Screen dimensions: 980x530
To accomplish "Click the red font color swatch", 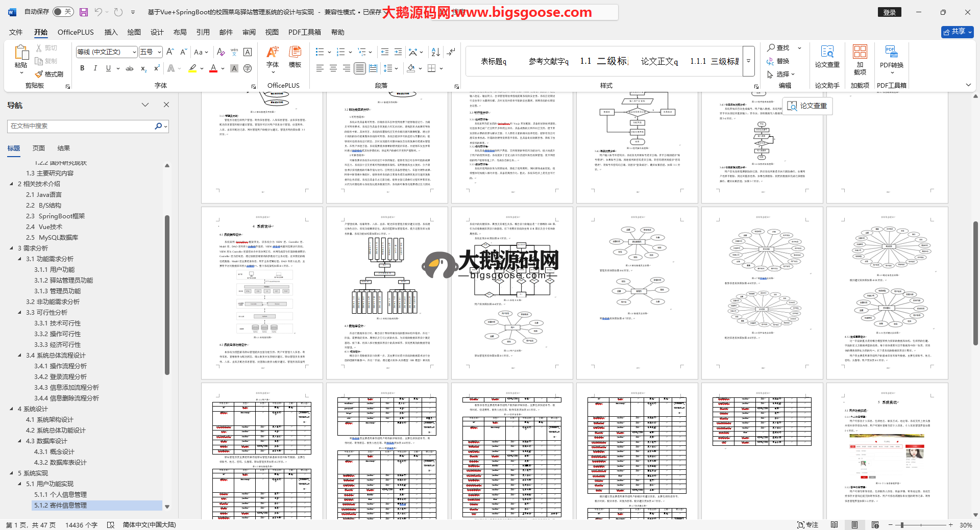I will [x=213, y=68].
